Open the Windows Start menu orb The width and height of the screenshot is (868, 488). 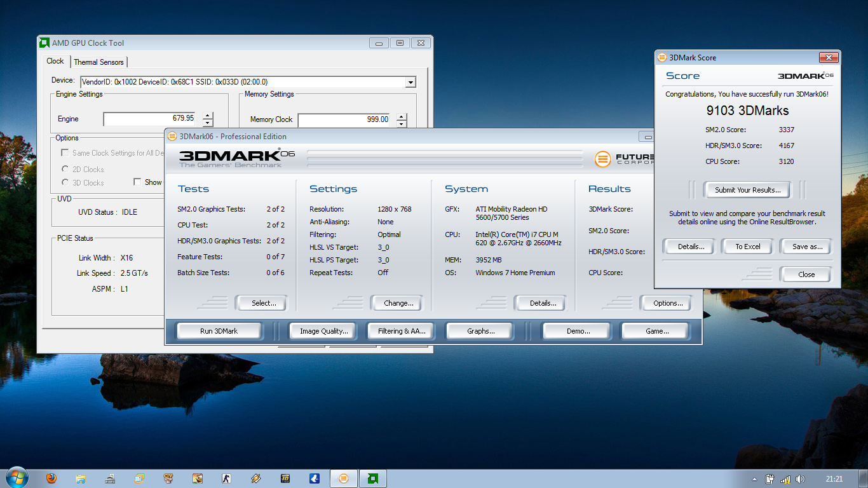click(x=17, y=478)
